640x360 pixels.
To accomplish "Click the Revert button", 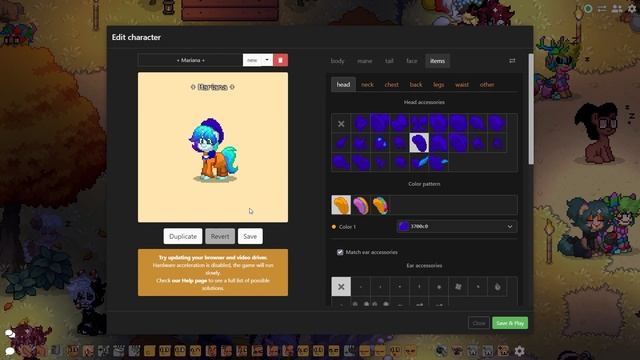I will click(220, 236).
